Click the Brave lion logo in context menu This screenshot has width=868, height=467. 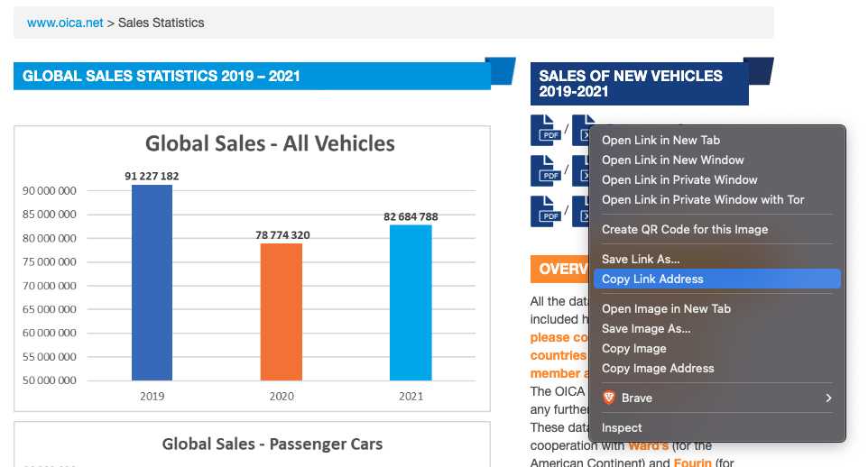click(609, 398)
